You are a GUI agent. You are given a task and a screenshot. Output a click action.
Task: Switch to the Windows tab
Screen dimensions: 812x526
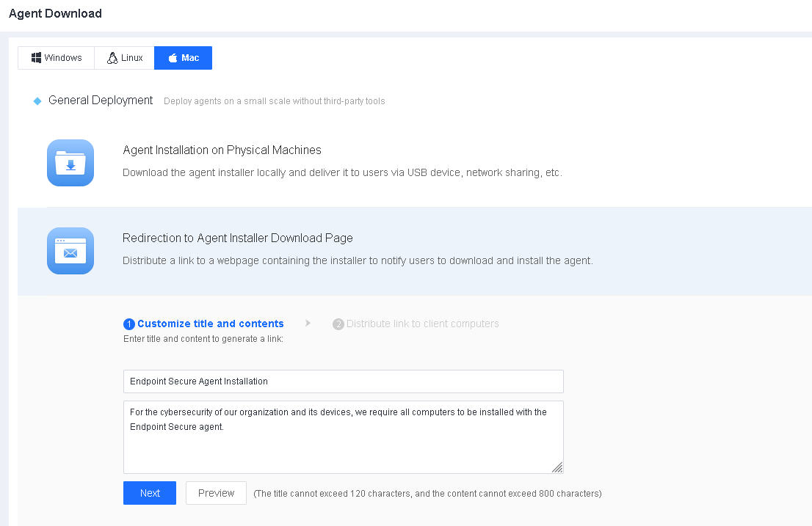63,58
